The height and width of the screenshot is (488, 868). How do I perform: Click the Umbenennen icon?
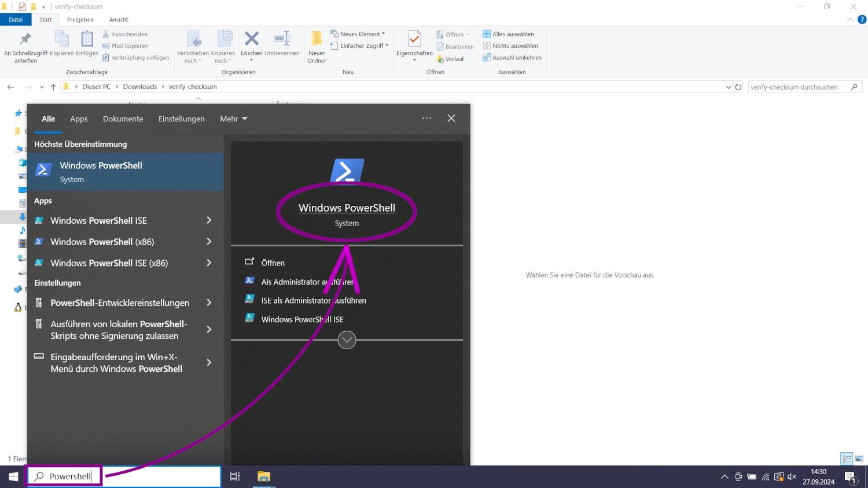coord(282,39)
